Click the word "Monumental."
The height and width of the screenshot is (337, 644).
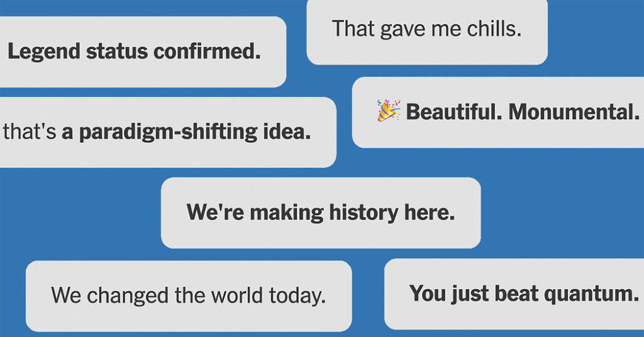(574, 113)
